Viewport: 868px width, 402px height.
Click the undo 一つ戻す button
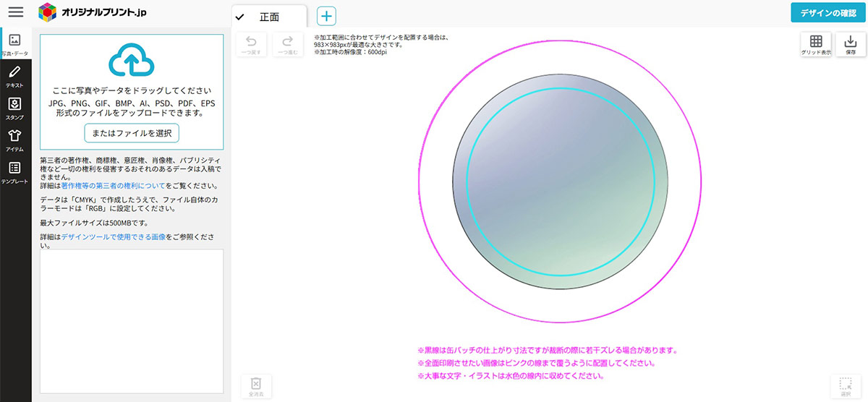click(251, 45)
